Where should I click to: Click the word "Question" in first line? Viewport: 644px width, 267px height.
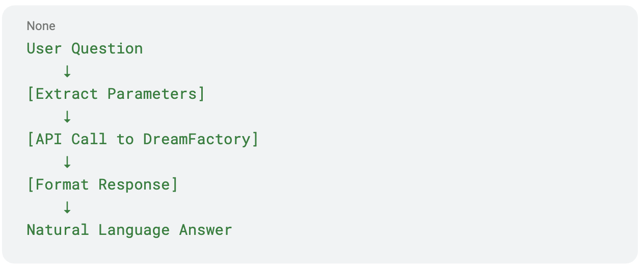click(x=107, y=49)
